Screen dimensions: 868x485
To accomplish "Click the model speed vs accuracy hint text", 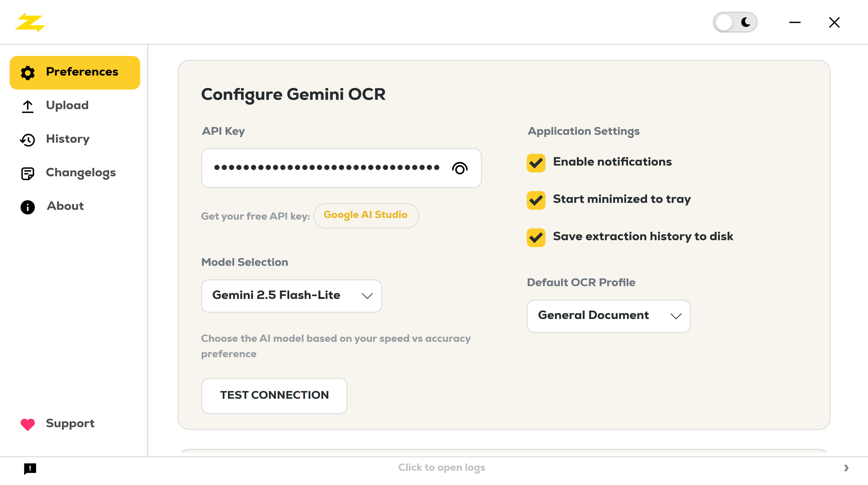I will (336, 346).
